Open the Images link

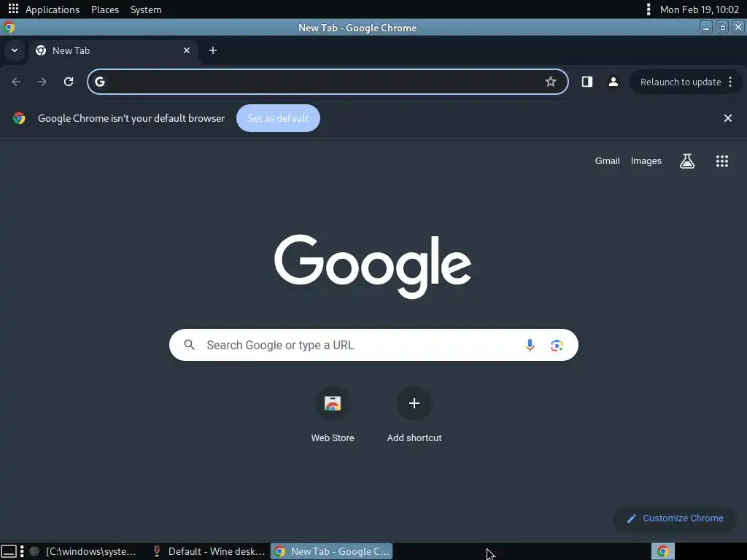pyautogui.click(x=646, y=161)
